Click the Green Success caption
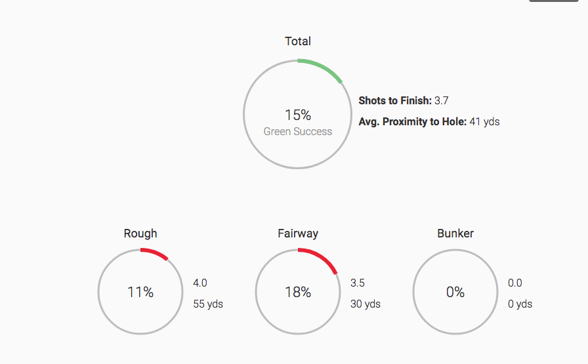Screen dimensions: 588x364 click(298, 131)
